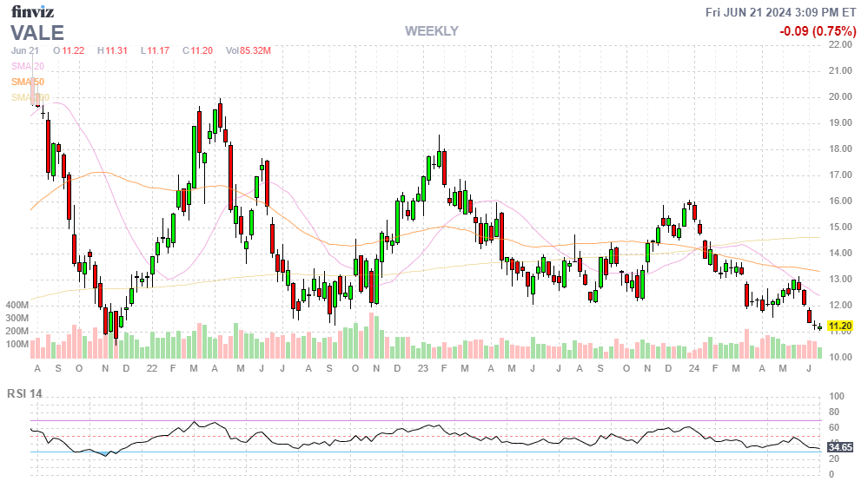
Task: Click the finviz logo
Action: click(35, 11)
